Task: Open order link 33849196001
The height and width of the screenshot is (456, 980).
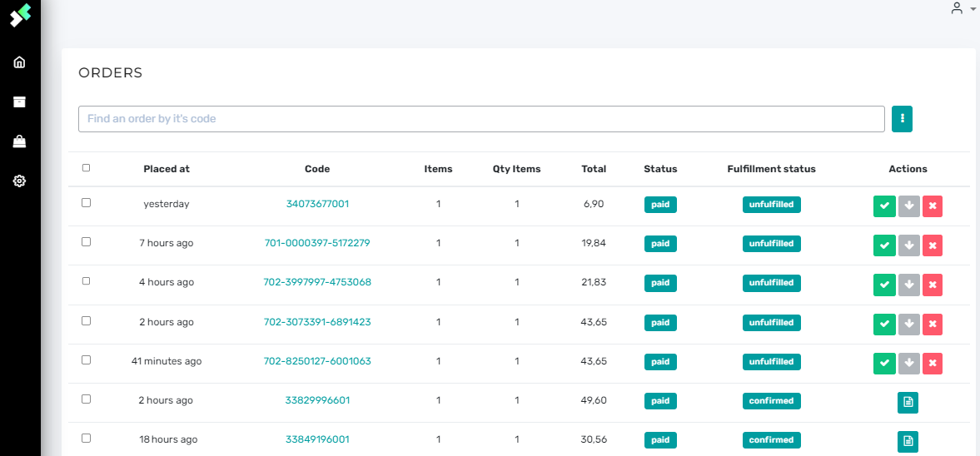Action: pos(317,439)
